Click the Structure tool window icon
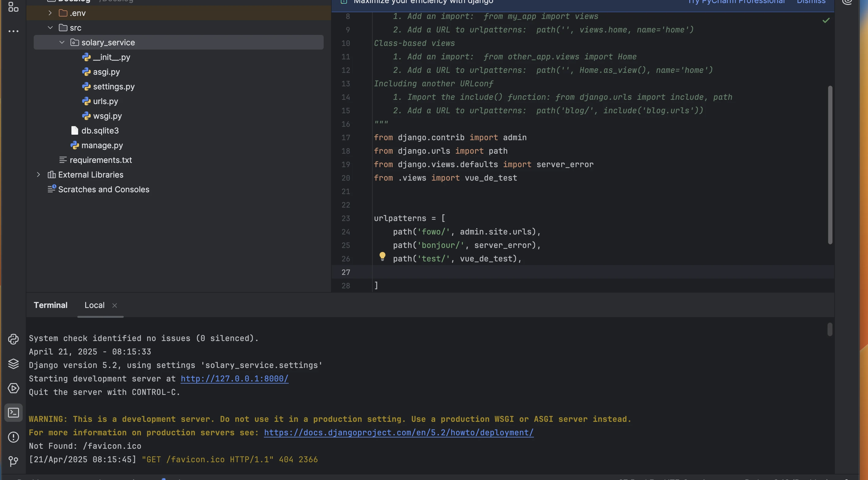 [13, 7]
